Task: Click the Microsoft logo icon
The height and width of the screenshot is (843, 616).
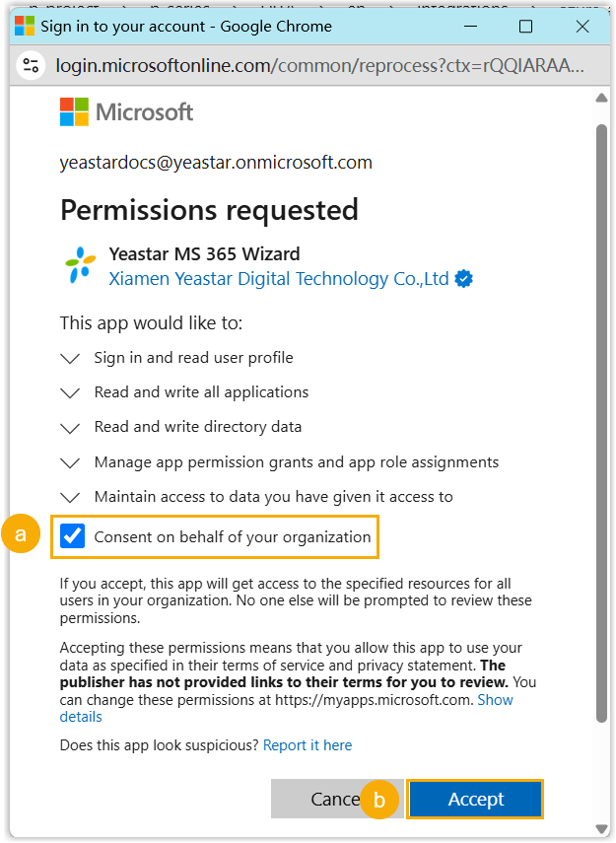Action: tap(74, 111)
